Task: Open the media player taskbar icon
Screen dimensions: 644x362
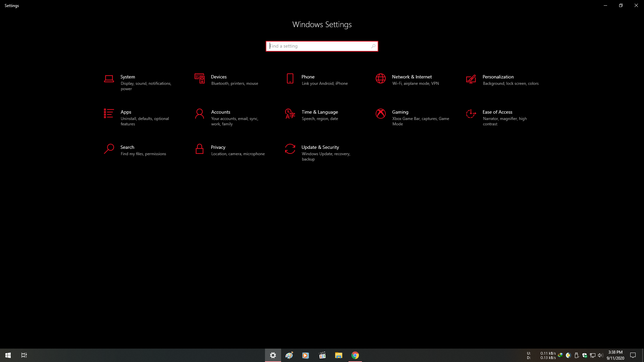Action: click(306, 355)
